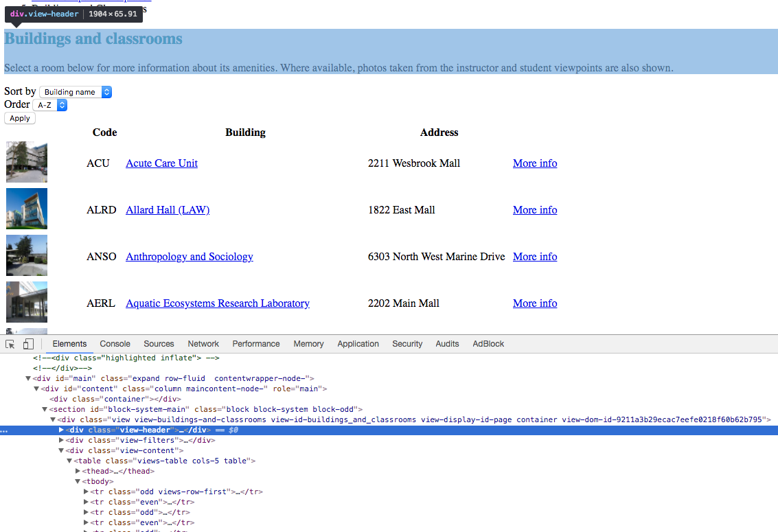Click the Allard Hall building thumbnail
The image size is (778, 532).
pyautogui.click(x=27, y=209)
